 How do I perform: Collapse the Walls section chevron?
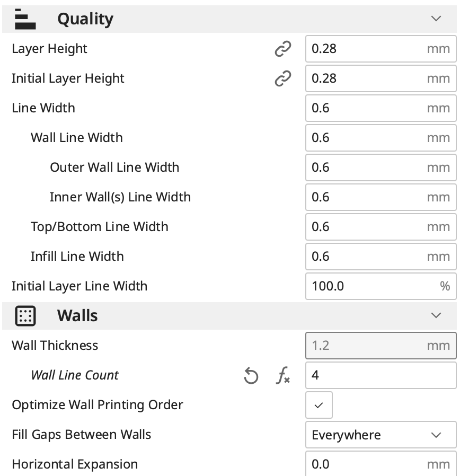[436, 316]
